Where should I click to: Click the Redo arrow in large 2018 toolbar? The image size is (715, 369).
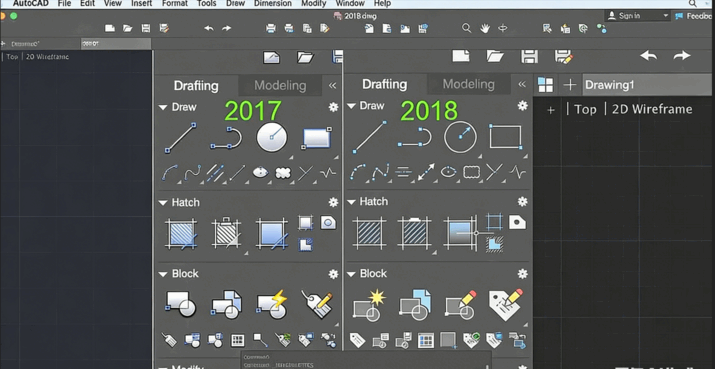click(682, 56)
